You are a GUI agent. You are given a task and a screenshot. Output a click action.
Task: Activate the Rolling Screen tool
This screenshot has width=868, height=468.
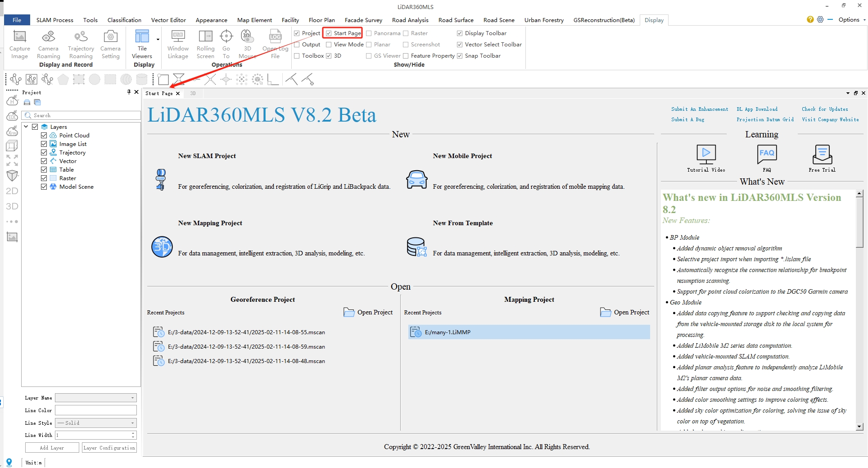point(205,36)
